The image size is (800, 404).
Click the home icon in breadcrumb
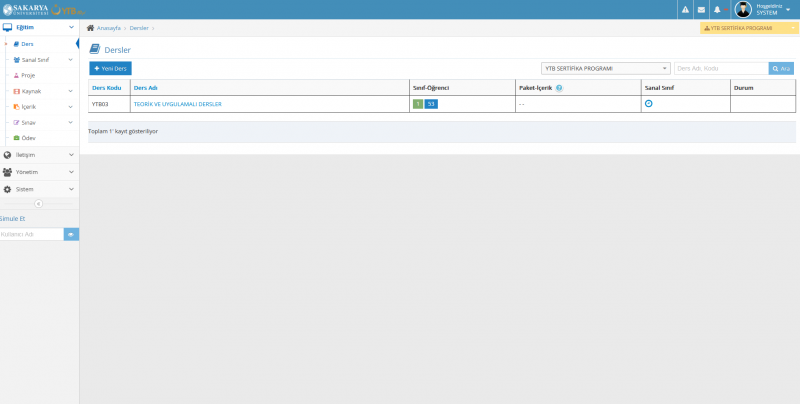click(91, 28)
